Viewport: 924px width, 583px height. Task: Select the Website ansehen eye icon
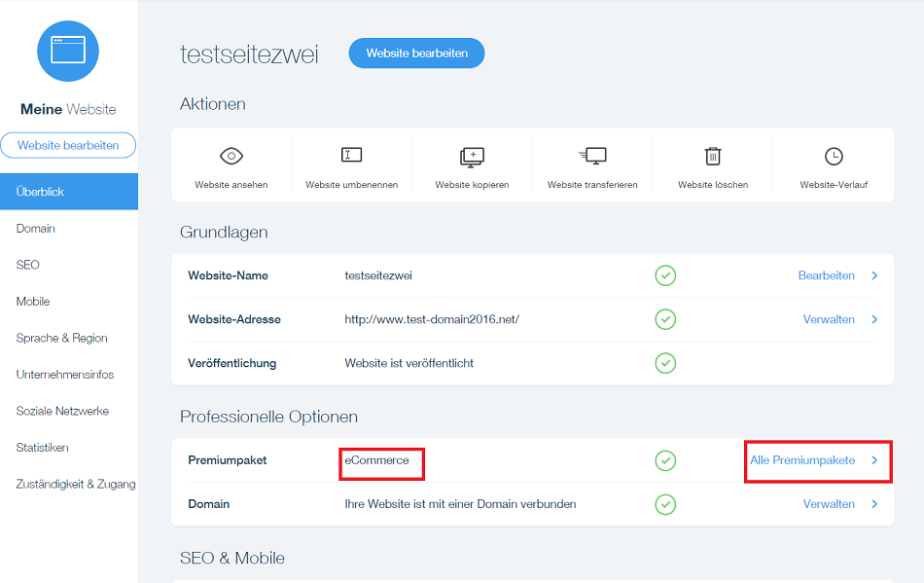[231, 156]
